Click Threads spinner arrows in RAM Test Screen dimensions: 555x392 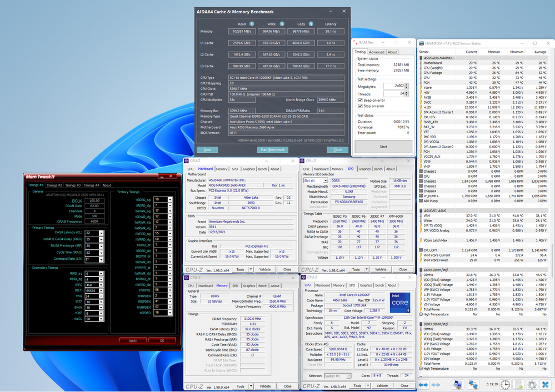[406, 94]
